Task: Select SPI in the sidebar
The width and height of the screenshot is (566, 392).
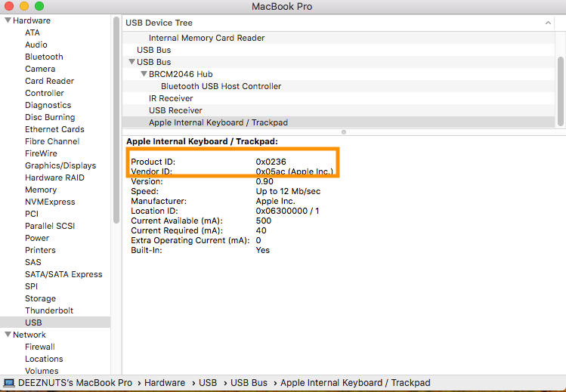Action: 32,286
